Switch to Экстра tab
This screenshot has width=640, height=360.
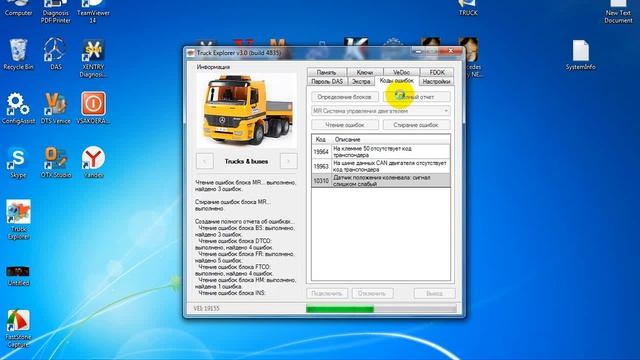[x=361, y=81]
